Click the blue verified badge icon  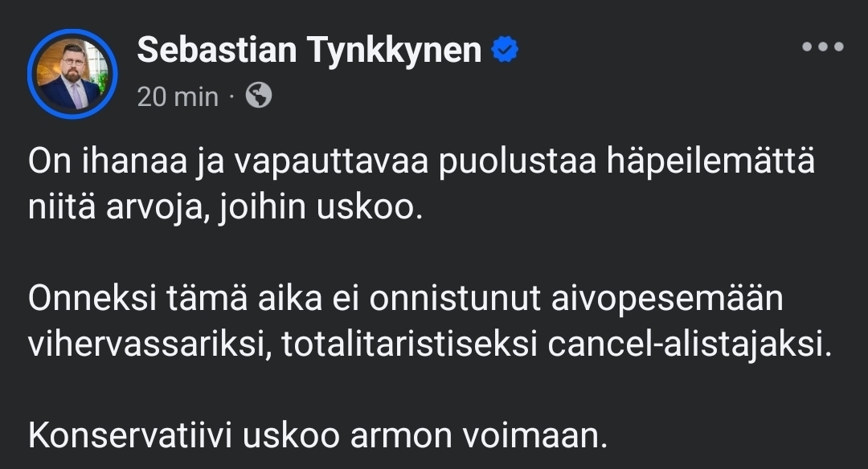[x=505, y=50]
